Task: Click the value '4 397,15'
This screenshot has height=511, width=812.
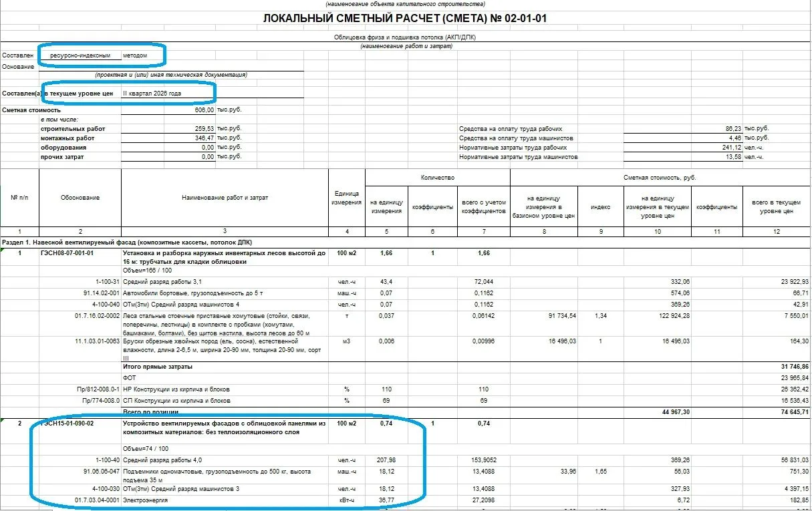Action: tap(795, 489)
